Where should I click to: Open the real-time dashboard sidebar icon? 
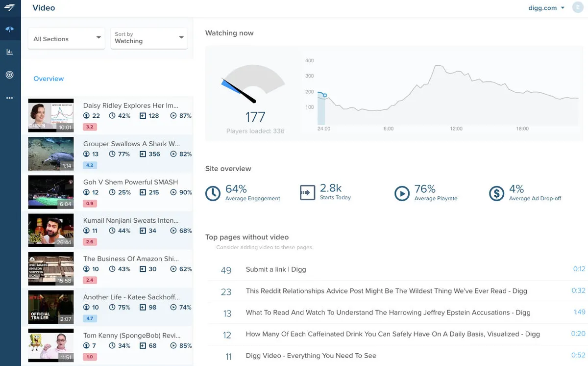(10, 29)
